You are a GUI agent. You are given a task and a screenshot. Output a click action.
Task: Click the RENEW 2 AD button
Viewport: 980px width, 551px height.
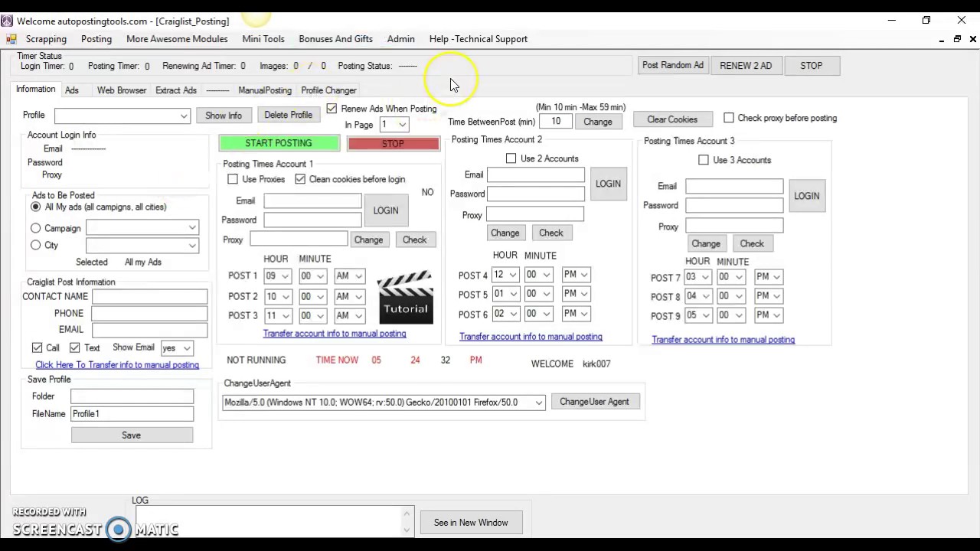[746, 66]
